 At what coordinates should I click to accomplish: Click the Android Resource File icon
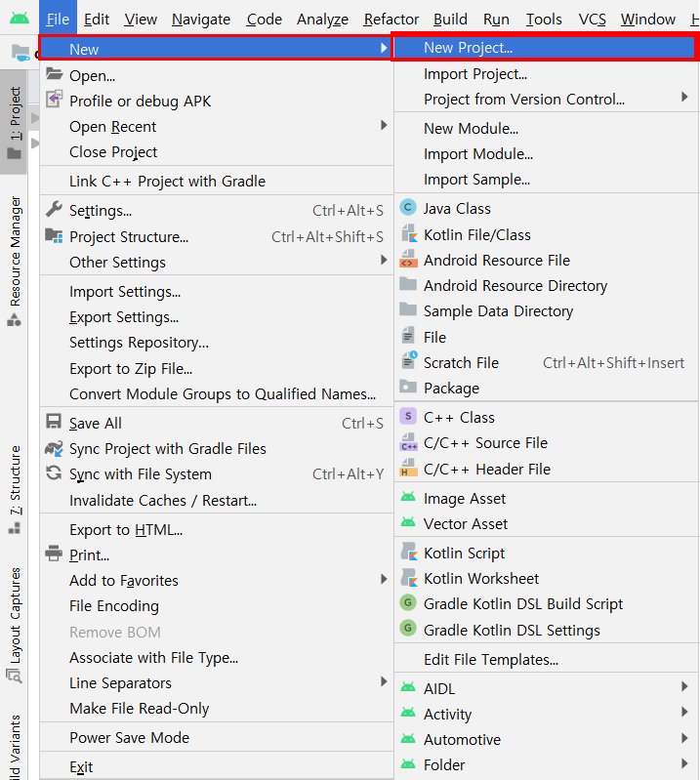408,259
